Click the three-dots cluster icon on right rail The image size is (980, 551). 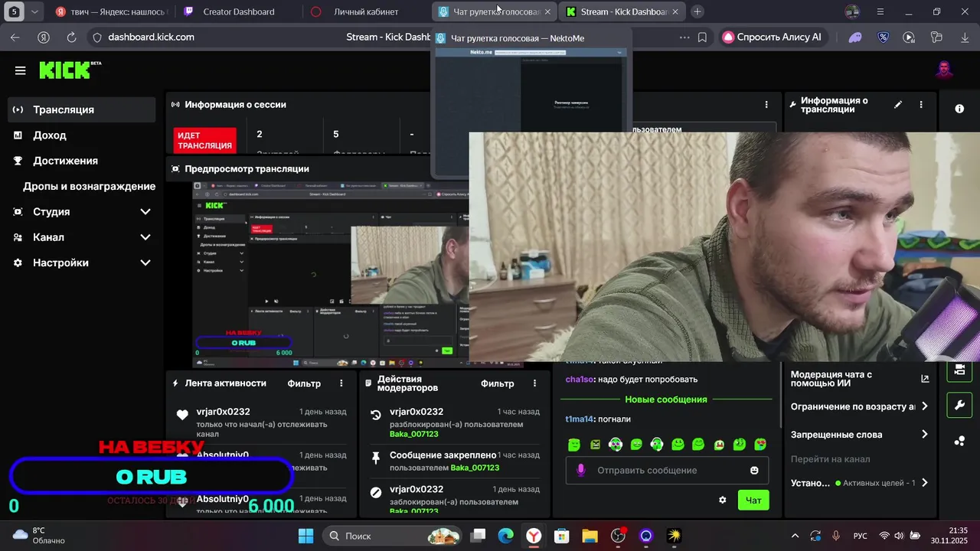coord(959,441)
